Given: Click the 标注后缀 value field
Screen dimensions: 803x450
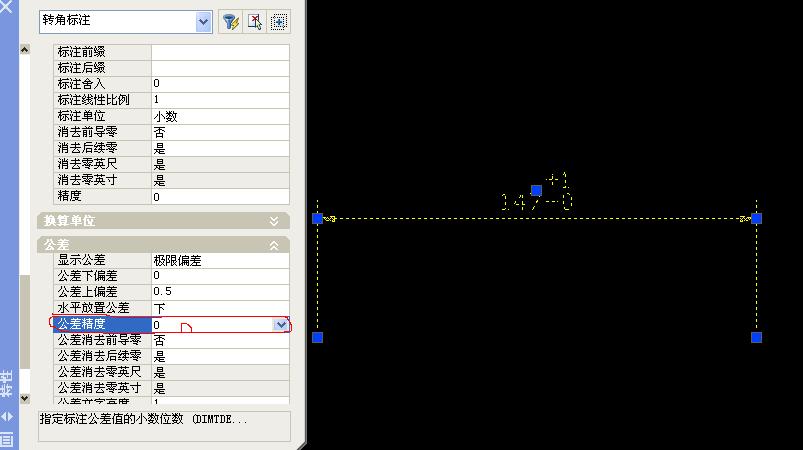Looking at the screenshot, I should click(220, 68).
